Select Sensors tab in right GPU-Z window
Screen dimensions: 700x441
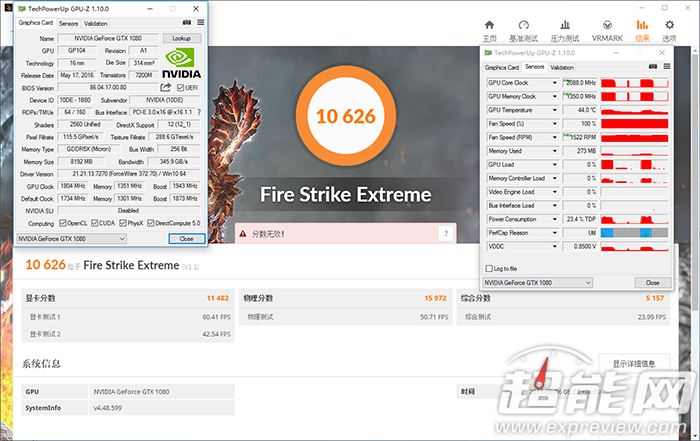534,67
